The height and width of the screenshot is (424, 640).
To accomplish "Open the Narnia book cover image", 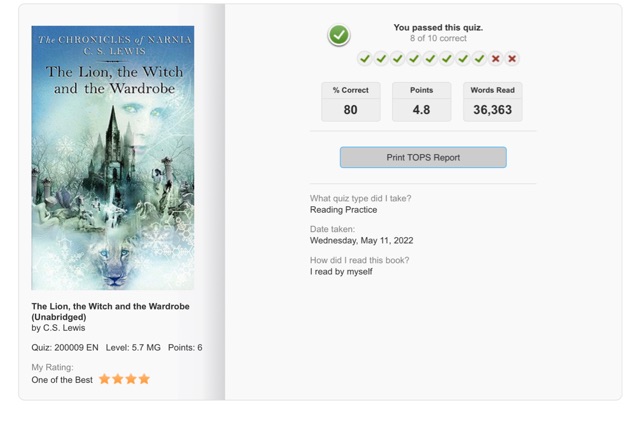I will pos(113,158).
